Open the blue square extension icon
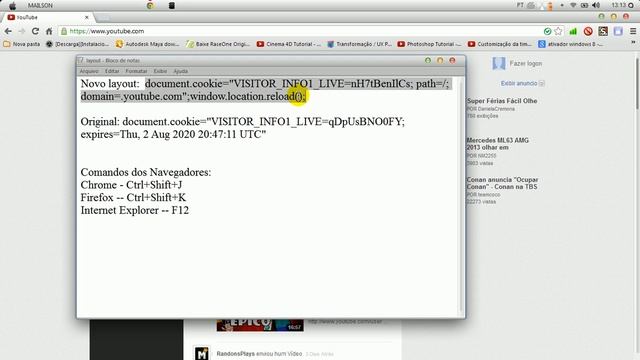 pyautogui.click(x=618, y=31)
